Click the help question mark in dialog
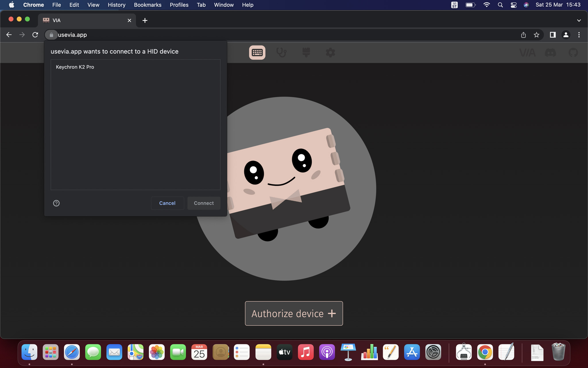Screen dimensions: 588x368 [56, 203]
